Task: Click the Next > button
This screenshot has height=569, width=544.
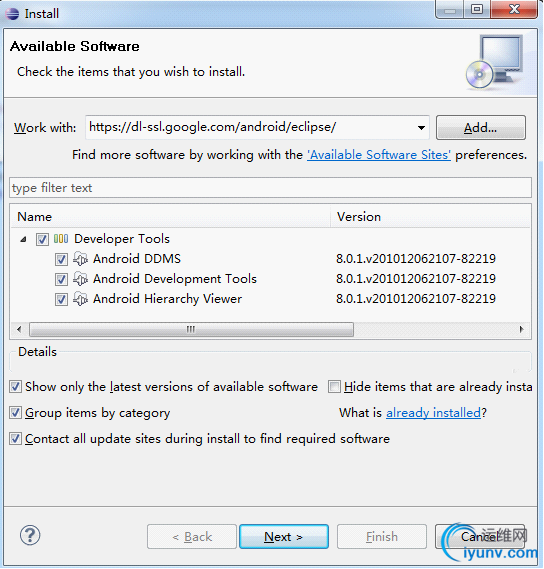Action: (284, 536)
